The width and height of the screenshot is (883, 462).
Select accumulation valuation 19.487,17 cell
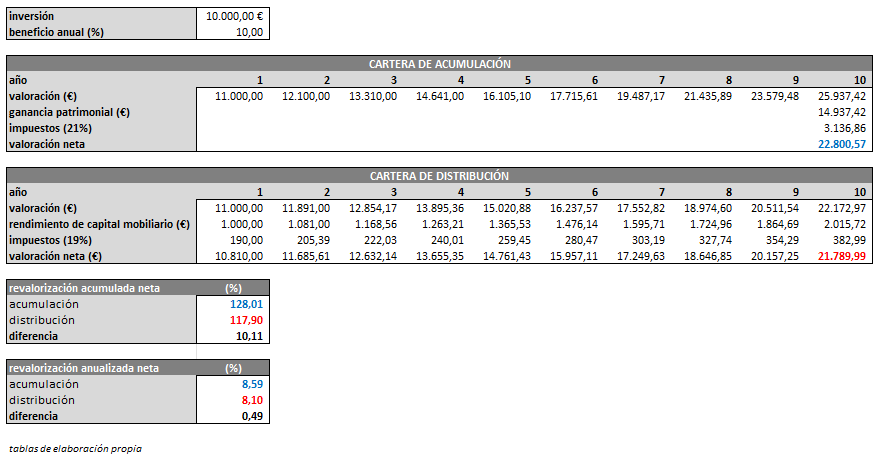click(x=641, y=96)
